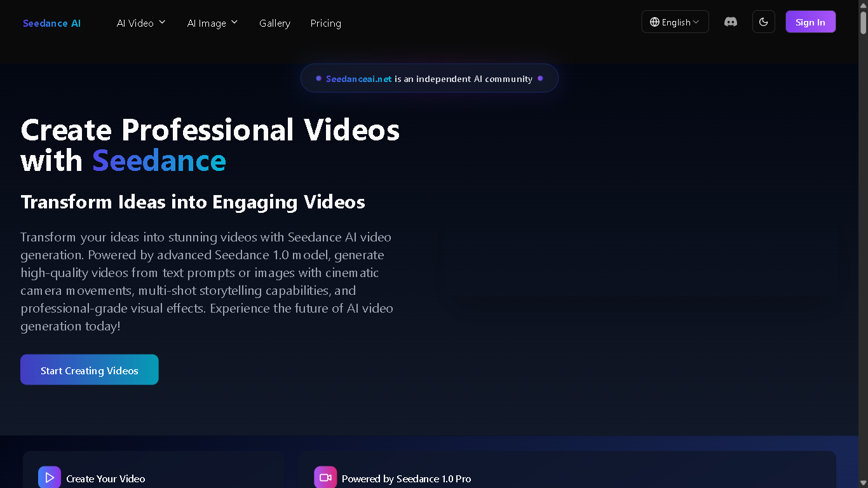
Task: Expand the AI Video menu chevron
Action: 162,22
